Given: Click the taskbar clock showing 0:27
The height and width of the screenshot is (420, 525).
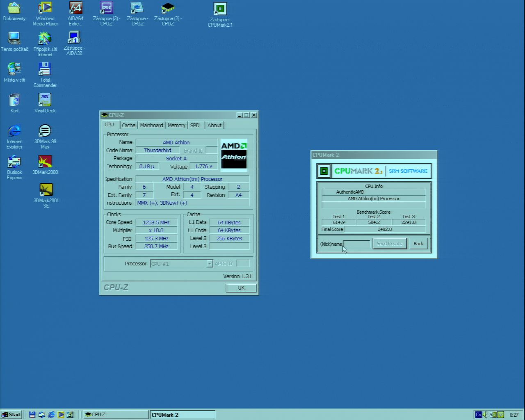Looking at the screenshot, I should 514,415.
